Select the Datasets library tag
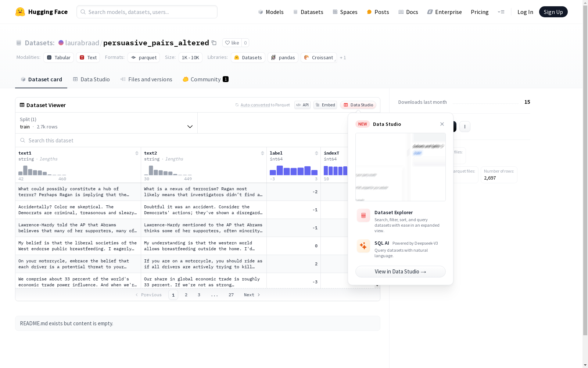The width and height of the screenshot is (588, 368). pos(248,57)
